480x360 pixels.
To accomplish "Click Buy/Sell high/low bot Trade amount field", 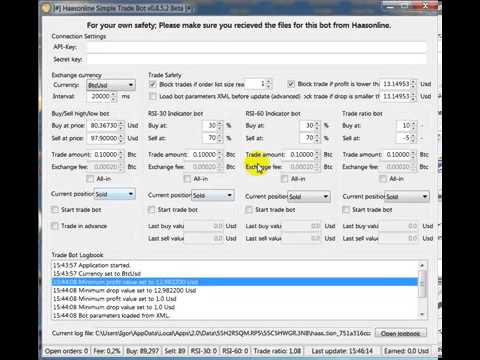I will [109, 155].
